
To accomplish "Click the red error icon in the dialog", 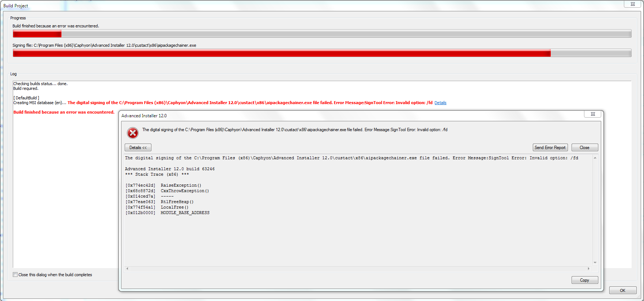I will [133, 133].
